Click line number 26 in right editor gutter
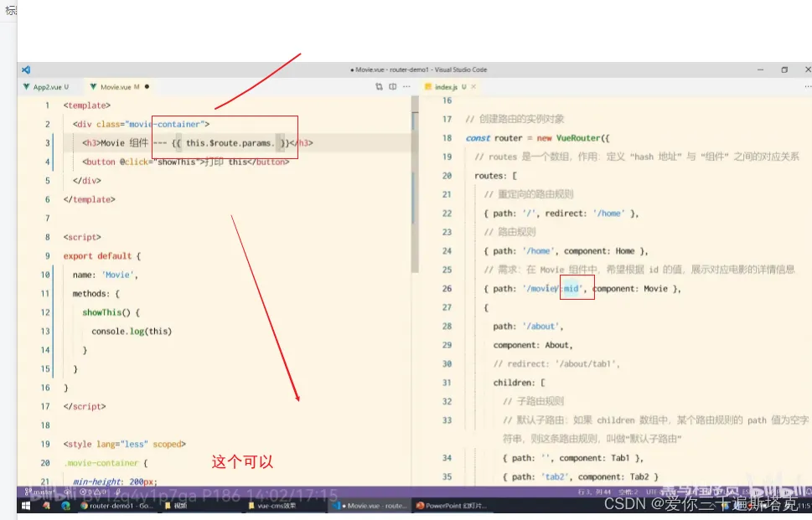The width and height of the screenshot is (812, 520). click(447, 289)
